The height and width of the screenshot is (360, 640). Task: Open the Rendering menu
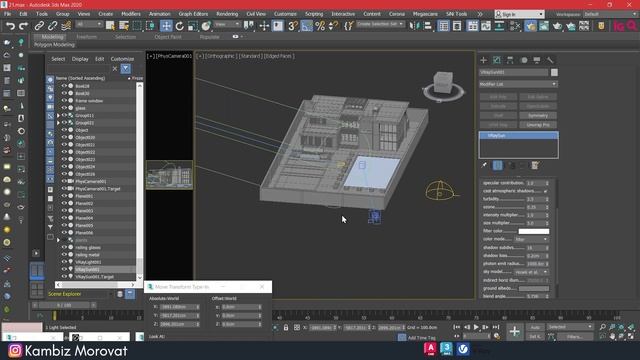(227, 14)
